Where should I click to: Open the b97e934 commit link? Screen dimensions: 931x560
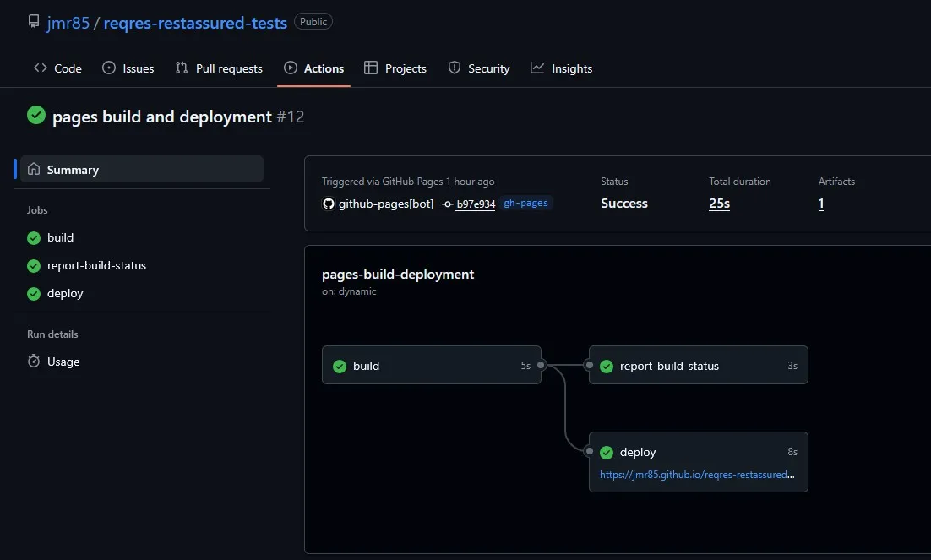[x=475, y=204]
